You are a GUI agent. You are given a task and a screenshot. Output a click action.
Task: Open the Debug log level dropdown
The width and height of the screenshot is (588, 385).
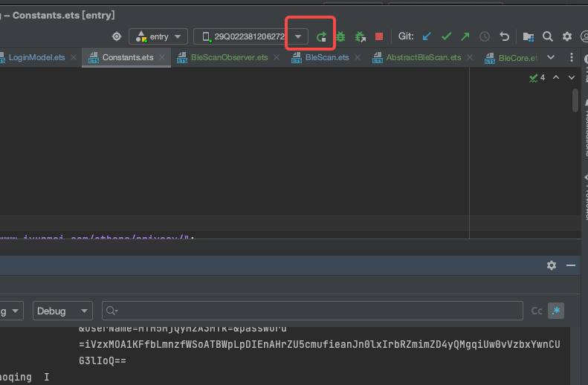point(62,311)
